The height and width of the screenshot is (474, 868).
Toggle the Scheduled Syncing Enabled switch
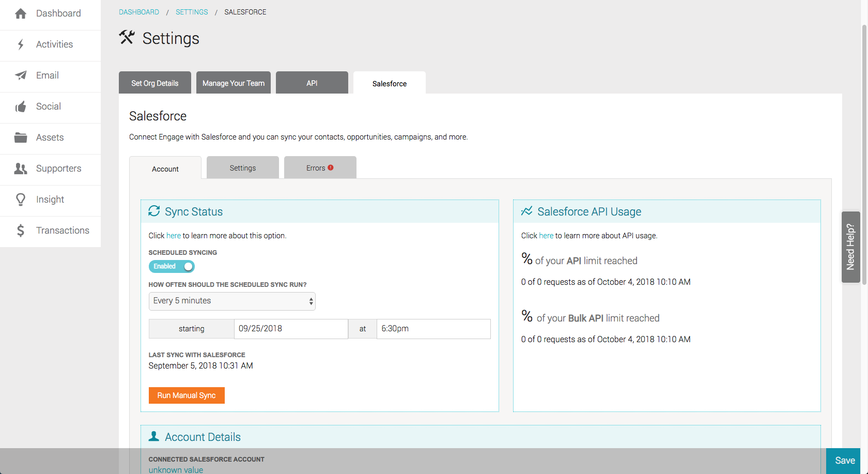172,266
